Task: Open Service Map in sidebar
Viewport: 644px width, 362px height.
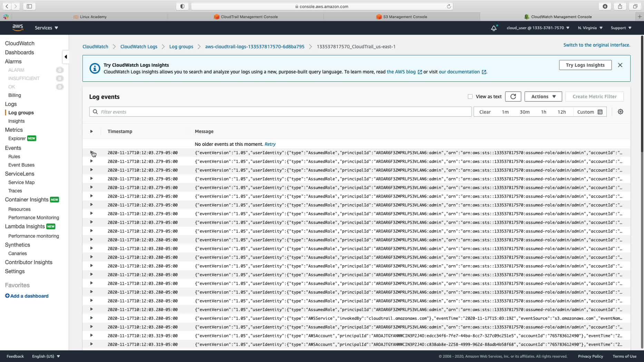Action: pos(21,182)
